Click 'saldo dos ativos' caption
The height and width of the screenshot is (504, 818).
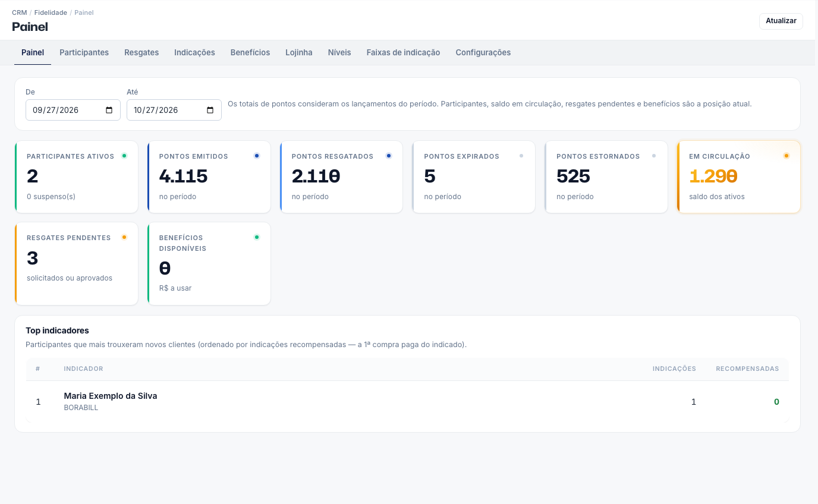click(x=717, y=197)
